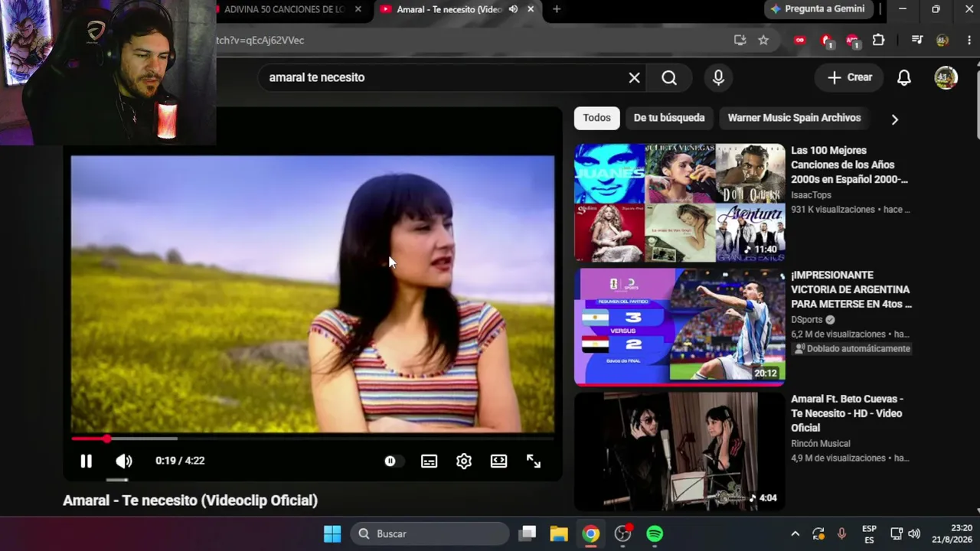
Task: Visit the Rincón Musical channel
Action: [x=821, y=444]
